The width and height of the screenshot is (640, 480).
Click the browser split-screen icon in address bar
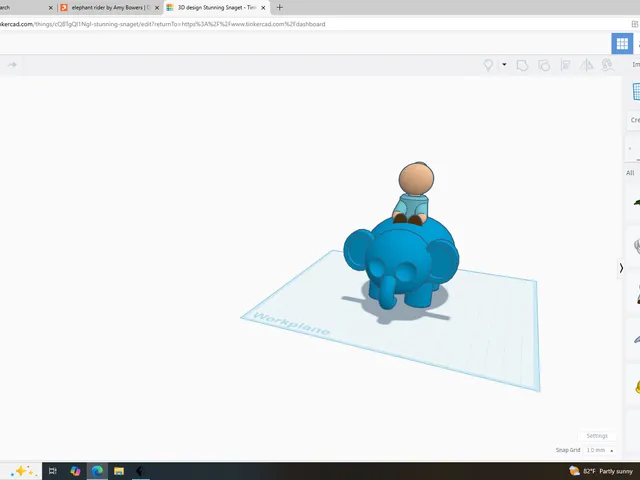click(x=635, y=24)
